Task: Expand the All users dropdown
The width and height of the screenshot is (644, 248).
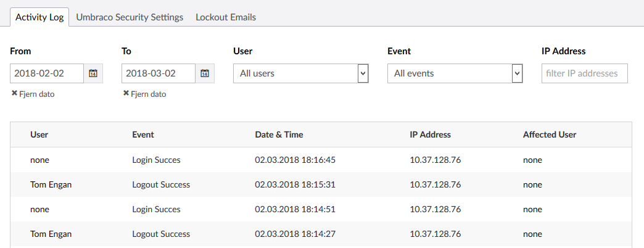Action: point(301,73)
